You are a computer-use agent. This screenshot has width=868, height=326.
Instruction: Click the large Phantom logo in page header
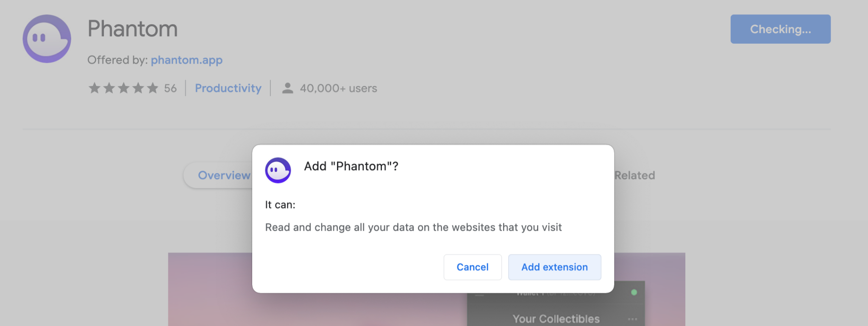(47, 39)
